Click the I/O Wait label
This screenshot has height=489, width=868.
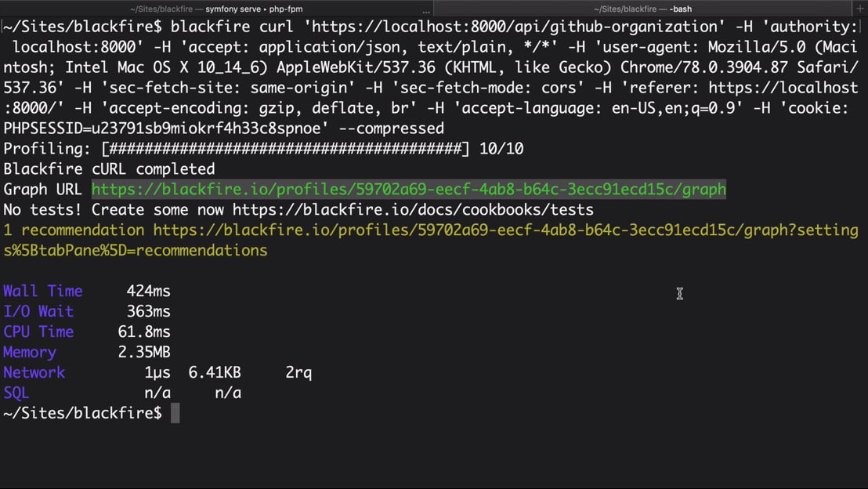tap(38, 311)
